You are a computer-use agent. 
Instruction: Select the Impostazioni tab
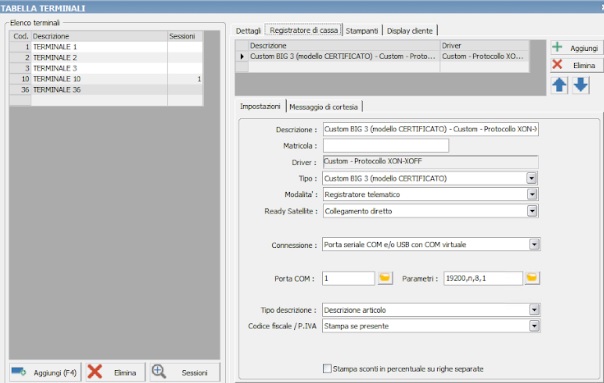260,106
